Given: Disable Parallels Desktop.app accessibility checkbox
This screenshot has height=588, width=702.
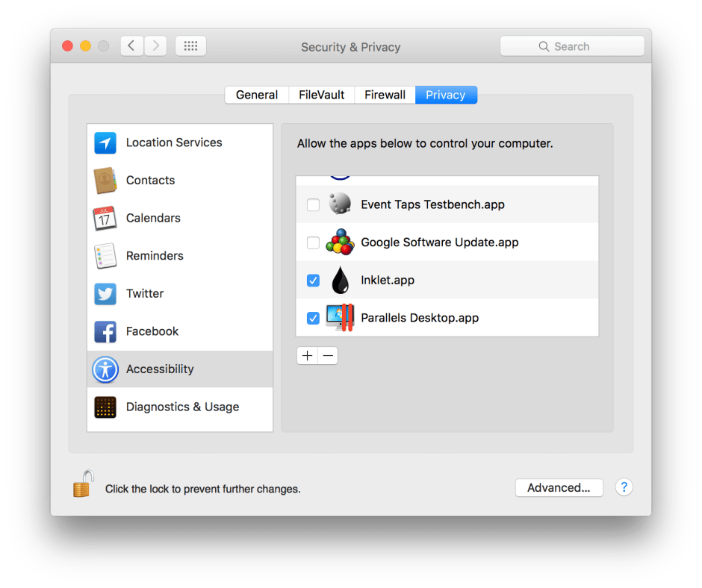Looking at the screenshot, I should pyautogui.click(x=313, y=318).
